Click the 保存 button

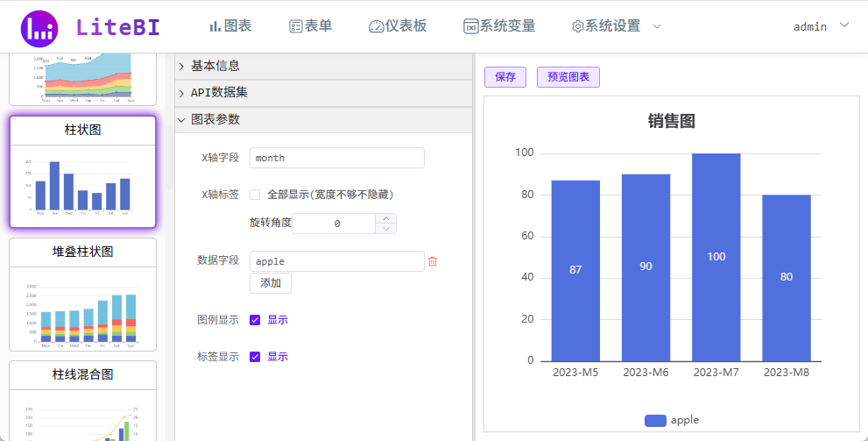coord(505,77)
